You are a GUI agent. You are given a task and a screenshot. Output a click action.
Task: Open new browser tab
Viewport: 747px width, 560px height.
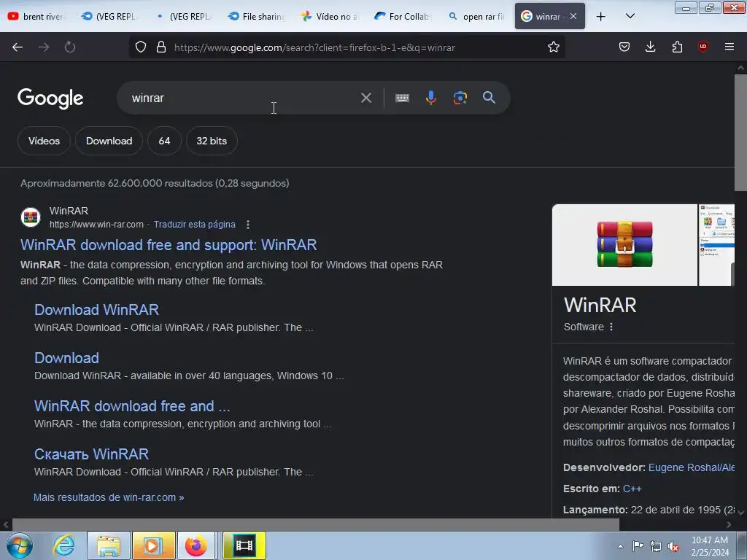pos(601,16)
